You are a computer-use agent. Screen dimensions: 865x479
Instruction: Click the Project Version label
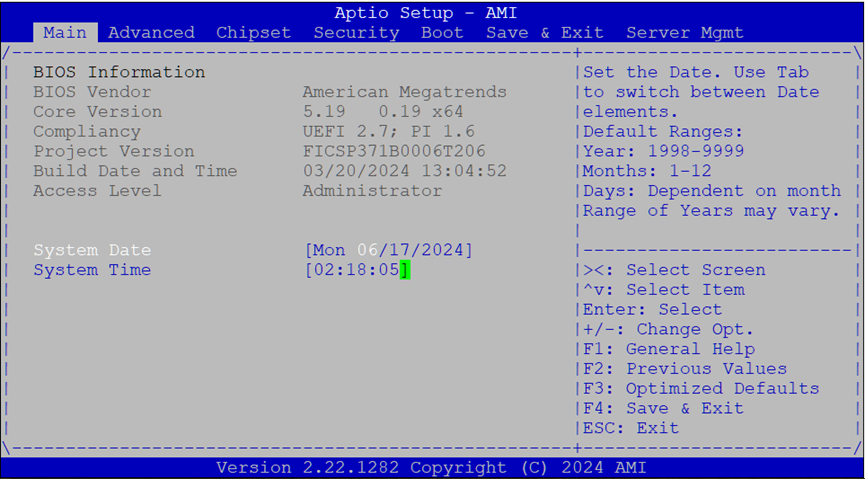(x=114, y=151)
